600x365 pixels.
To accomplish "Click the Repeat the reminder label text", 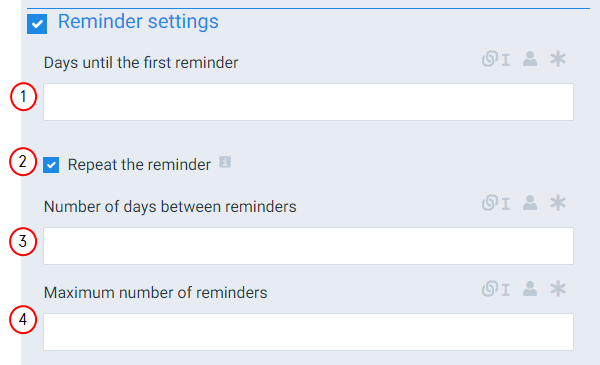I will click(139, 165).
